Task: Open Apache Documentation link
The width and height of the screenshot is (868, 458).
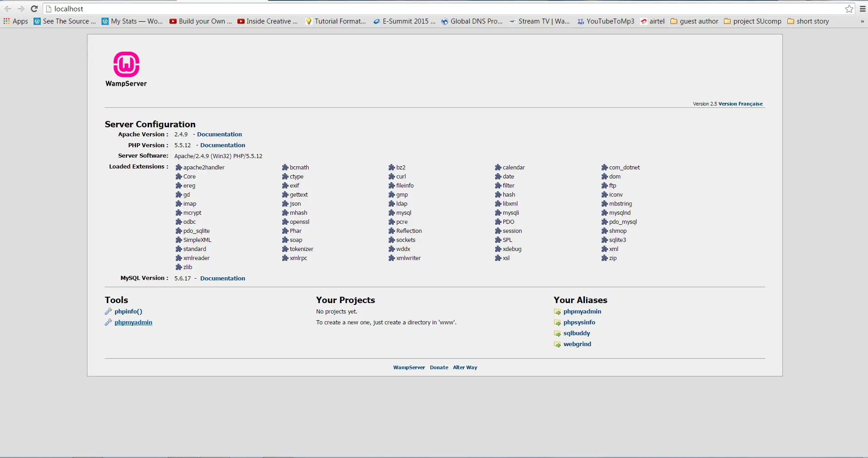Action: pyautogui.click(x=219, y=134)
